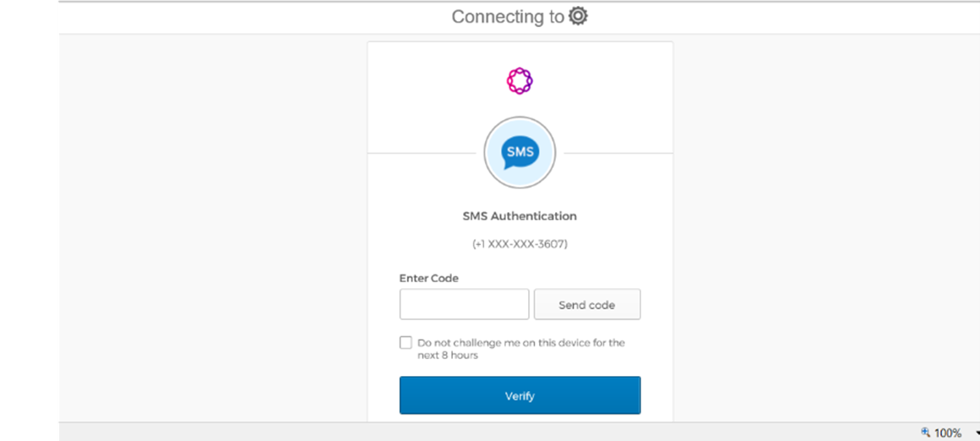Image resolution: width=980 pixels, height=441 pixels.
Task: Click the SMS Authentication heading
Action: 520,216
